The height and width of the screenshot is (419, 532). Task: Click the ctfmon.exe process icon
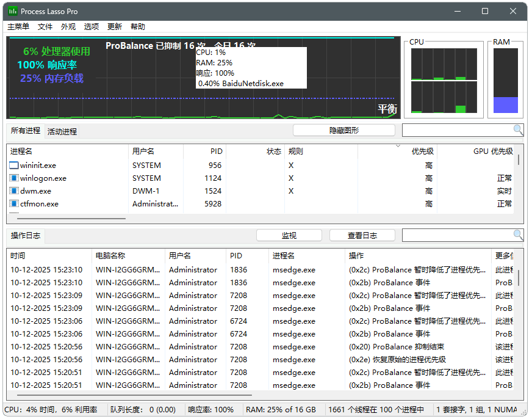point(14,204)
